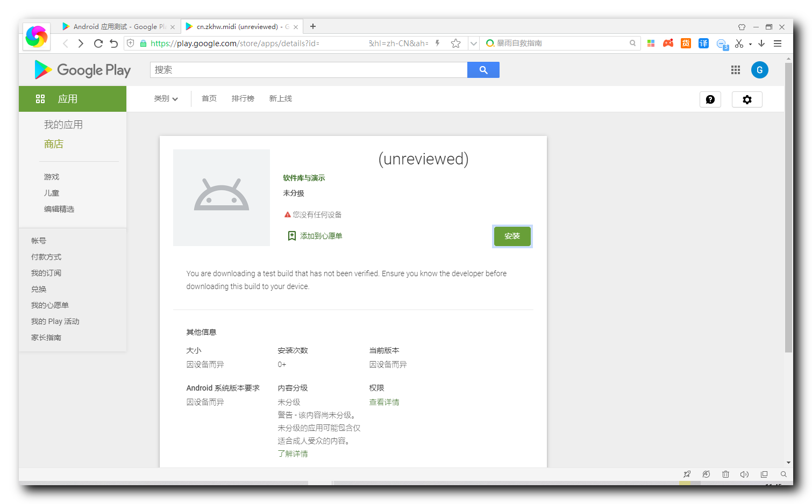This screenshot has height=504, width=812.
Task: Open the Google account avatar G
Action: [x=759, y=70]
